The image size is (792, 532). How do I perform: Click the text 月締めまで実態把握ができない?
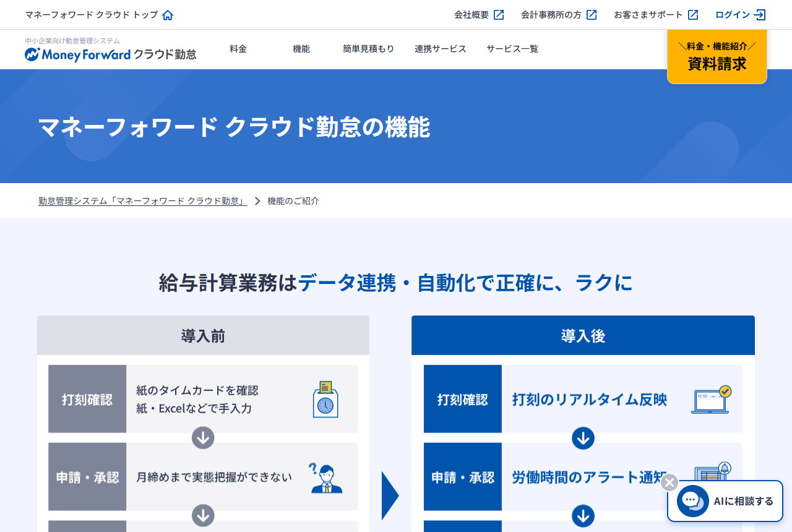214,477
